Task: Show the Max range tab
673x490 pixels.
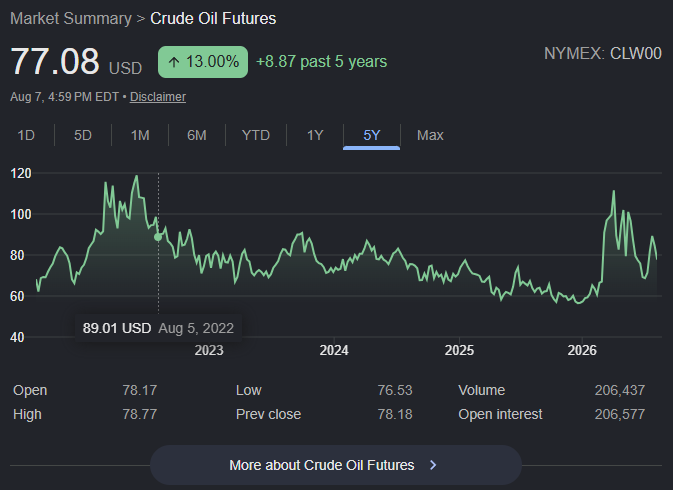Action: (430, 135)
